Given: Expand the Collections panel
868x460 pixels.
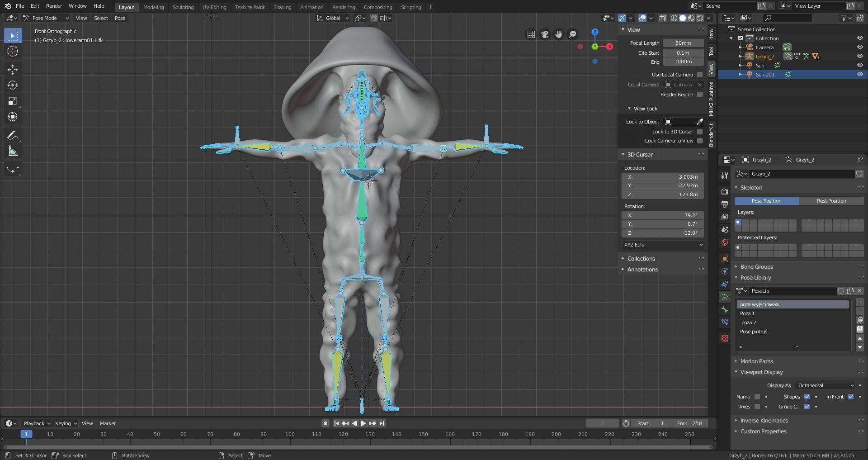Looking at the screenshot, I should (641, 259).
